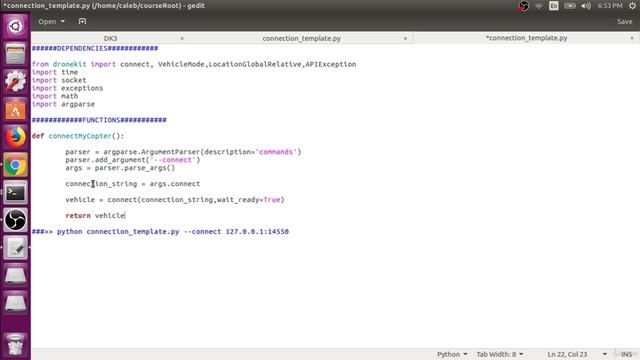Viewport: 640px width, 360px height.
Task: Show the 6:53 PM clock calendar
Action: tap(610, 6)
